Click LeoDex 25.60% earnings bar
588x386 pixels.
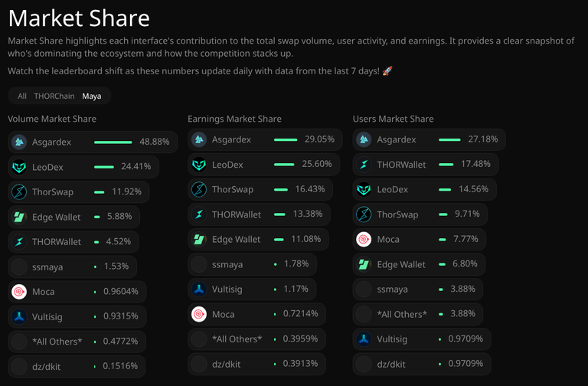284,165
